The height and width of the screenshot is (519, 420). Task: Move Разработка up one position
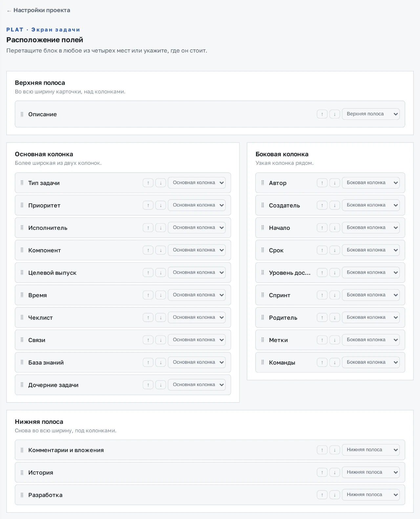[322, 495]
